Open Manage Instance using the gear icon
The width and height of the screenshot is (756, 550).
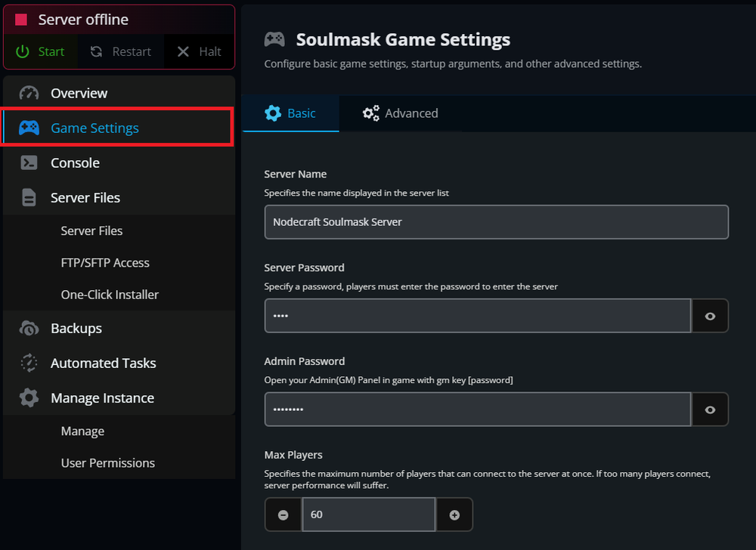coord(28,397)
